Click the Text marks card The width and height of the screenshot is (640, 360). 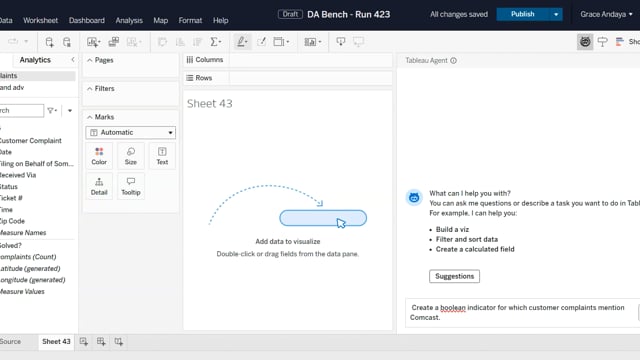point(162,156)
